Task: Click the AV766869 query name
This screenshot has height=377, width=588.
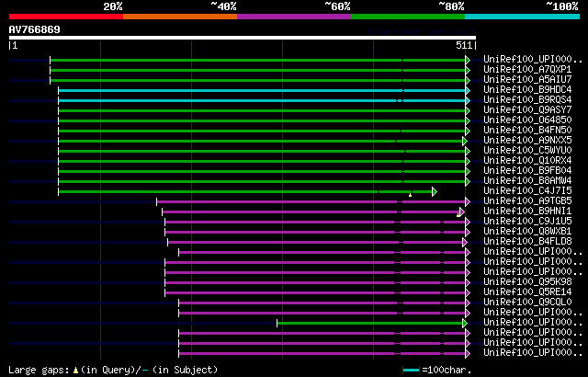Action: (x=35, y=29)
